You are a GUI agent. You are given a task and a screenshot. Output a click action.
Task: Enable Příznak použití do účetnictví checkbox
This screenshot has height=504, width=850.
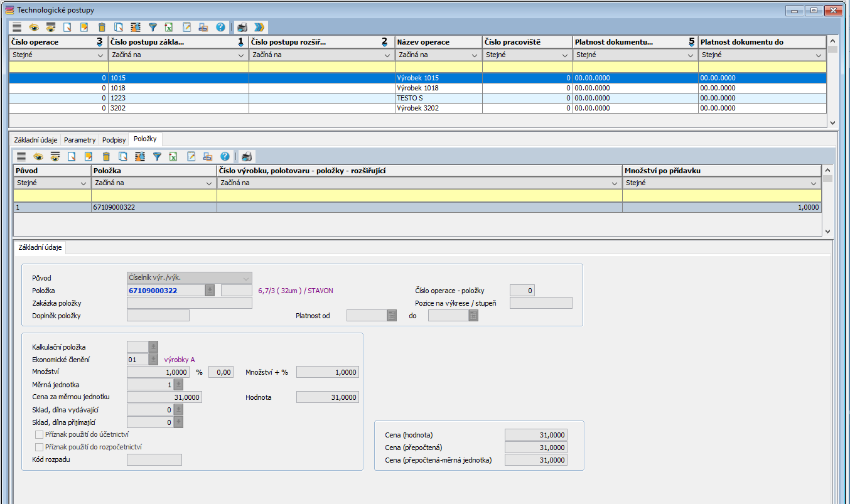click(40, 434)
